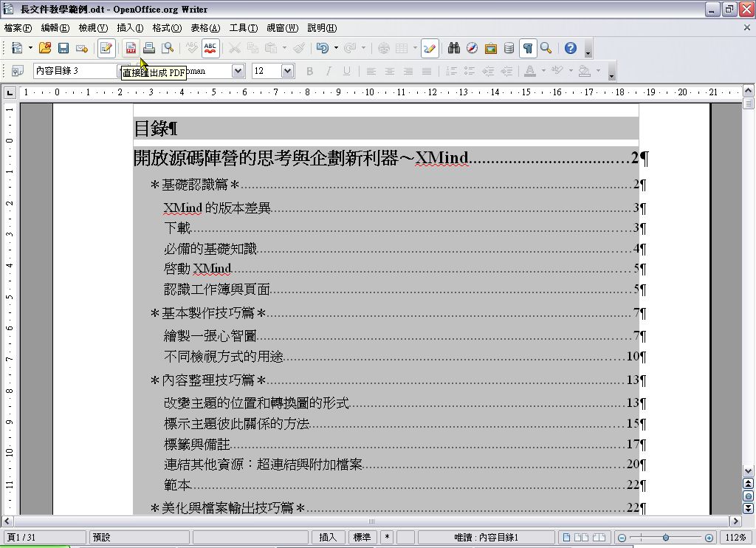Zoom out with the minus icon
This screenshot has height=548, width=756.
pos(622,538)
